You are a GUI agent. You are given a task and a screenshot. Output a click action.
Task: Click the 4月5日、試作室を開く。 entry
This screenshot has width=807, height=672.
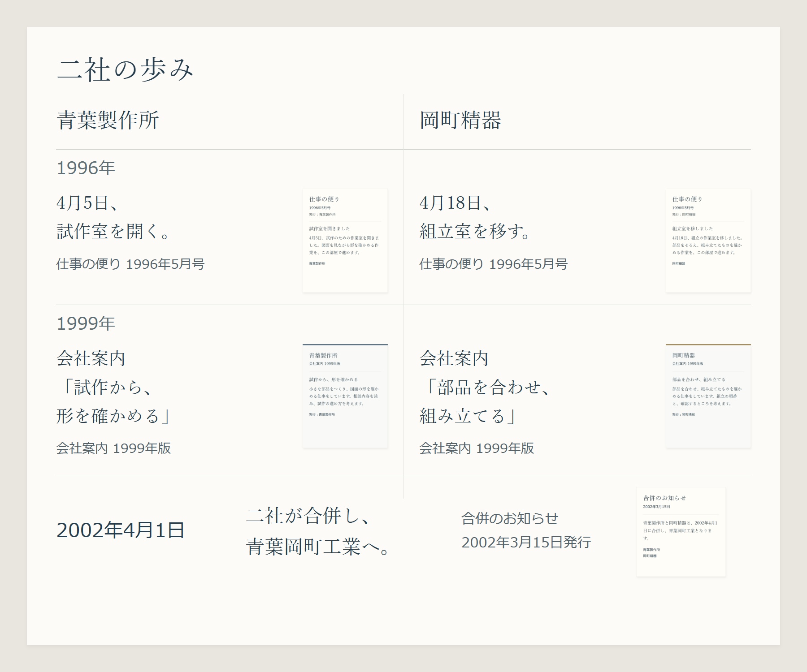[113, 217]
